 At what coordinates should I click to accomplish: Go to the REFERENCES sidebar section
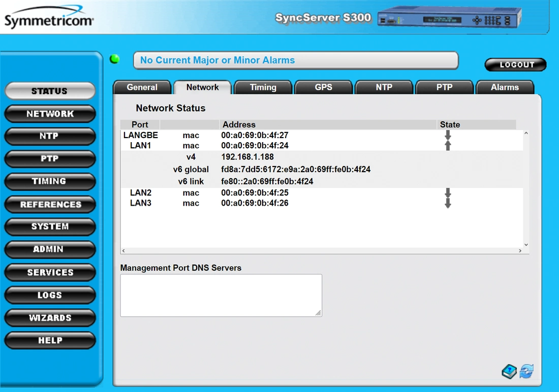[50, 204]
